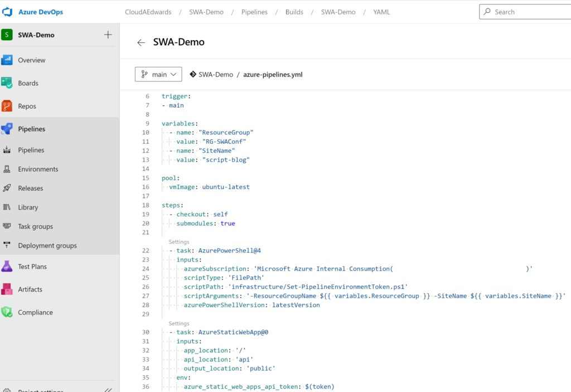The image size is (571, 392).
Task: Open the Azure DevOps home link
Action: coord(40,12)
